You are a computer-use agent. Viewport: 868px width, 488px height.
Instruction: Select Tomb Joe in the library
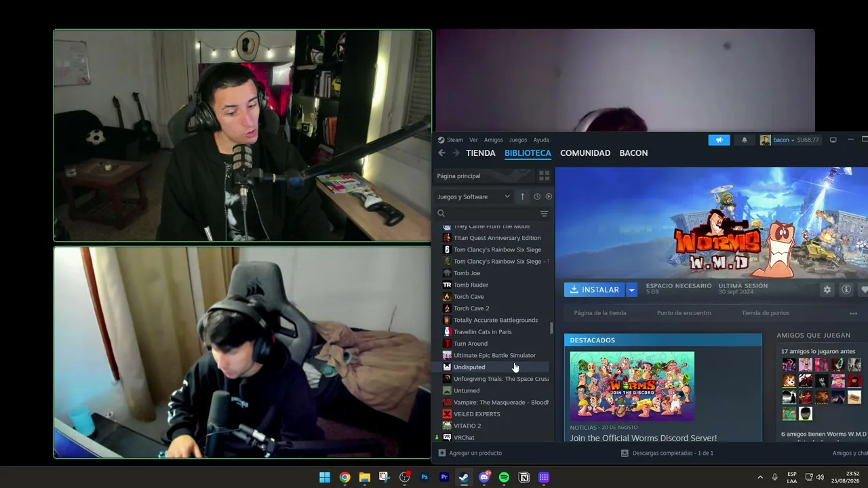click(467, 273)
